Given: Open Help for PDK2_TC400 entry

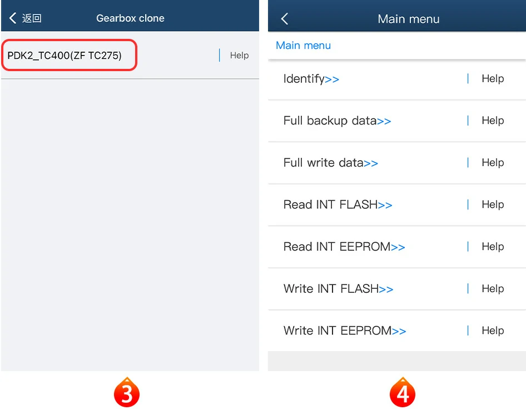Looking at the screenshot, I should click(239, 56).
